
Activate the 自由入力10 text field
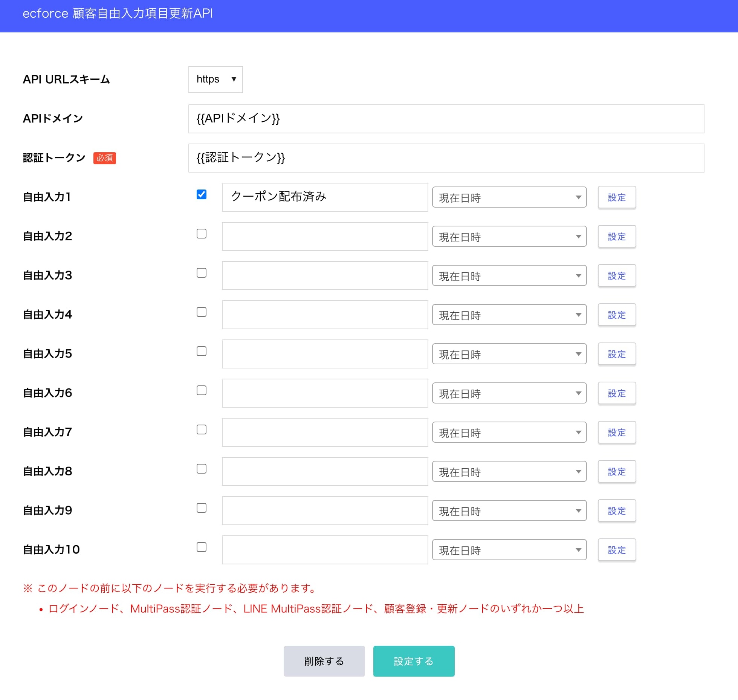[325, 550]
